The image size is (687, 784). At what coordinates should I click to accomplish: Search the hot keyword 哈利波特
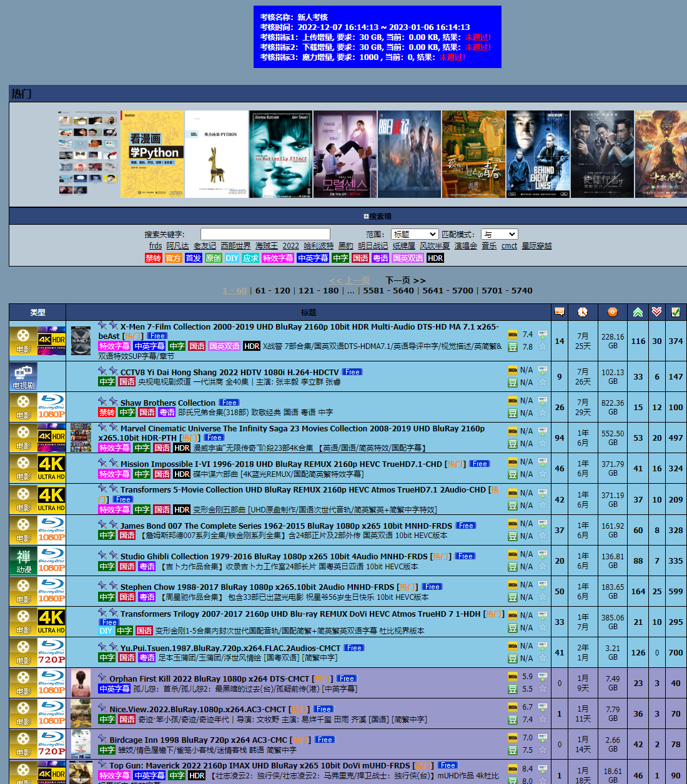pyautogui.click(x=319, y=246)
